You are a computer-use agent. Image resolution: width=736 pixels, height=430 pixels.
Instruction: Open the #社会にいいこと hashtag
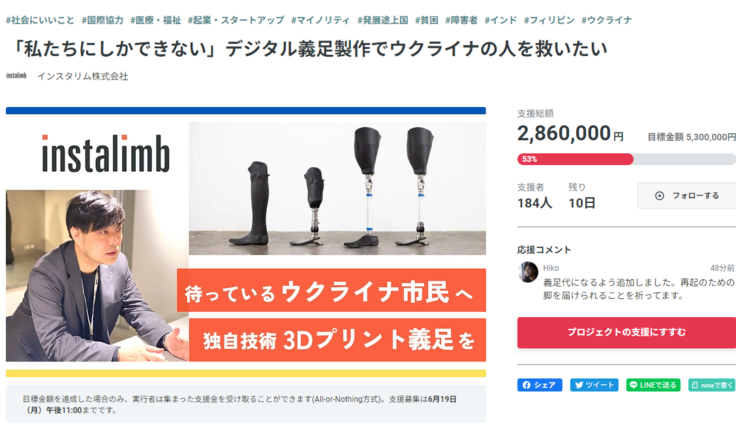coord(40,20)
